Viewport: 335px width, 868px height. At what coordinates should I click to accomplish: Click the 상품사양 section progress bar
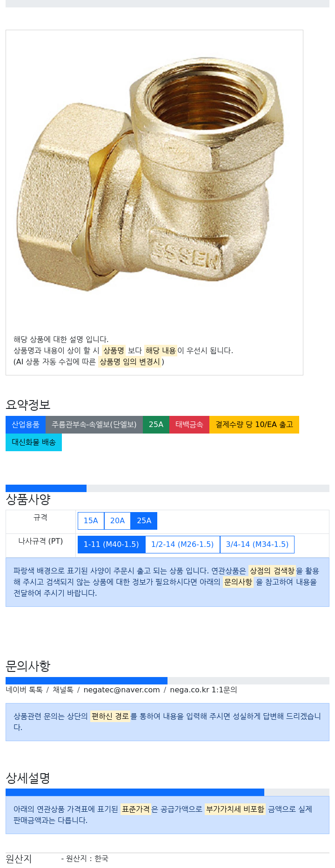(x=167, y=488)
